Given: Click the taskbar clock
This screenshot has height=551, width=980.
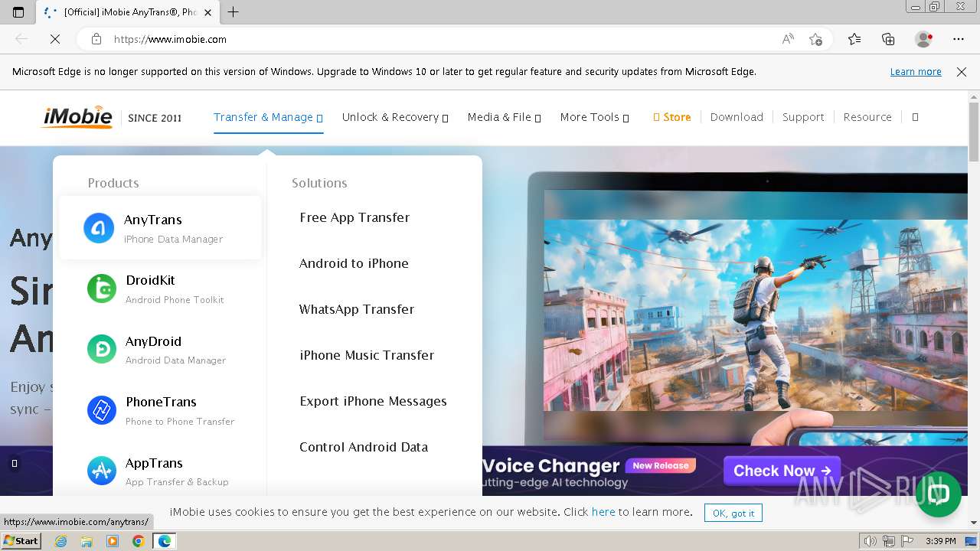Looking at the screenshot, I should pyautogui.click(x=940, y=541).
